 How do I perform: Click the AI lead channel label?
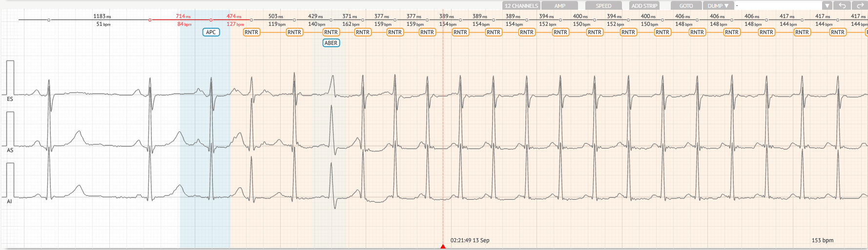coord(9,201)
